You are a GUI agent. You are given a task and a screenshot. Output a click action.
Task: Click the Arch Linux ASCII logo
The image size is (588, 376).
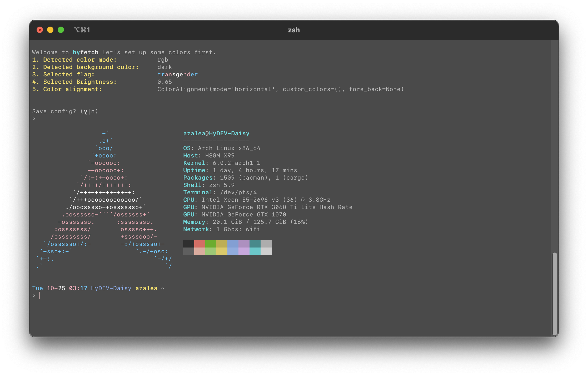tap(104, 200)
